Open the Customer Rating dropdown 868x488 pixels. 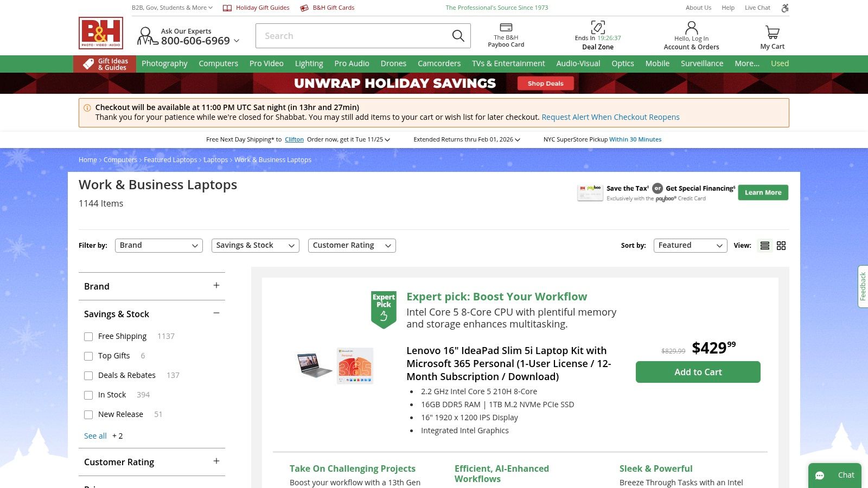(x=352, y=246)
